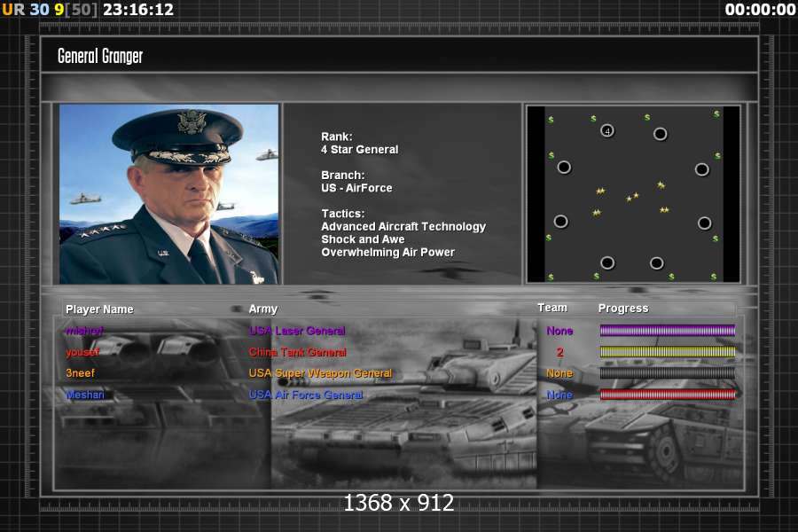Click the USA Air Force General army entry

(x=306, y=395)
